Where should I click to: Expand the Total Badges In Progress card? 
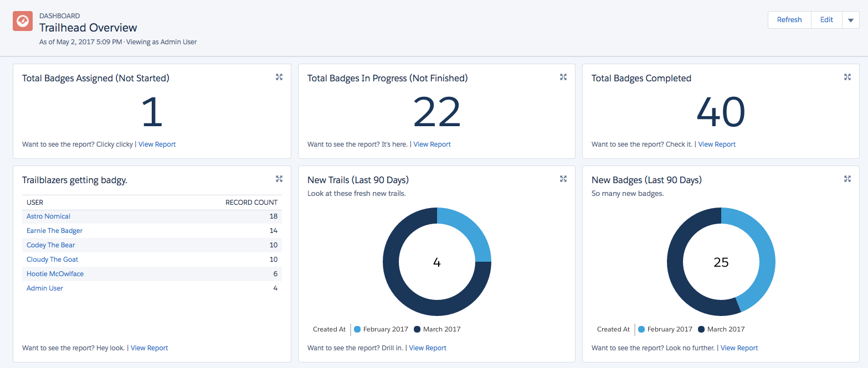tap(563, 77)
